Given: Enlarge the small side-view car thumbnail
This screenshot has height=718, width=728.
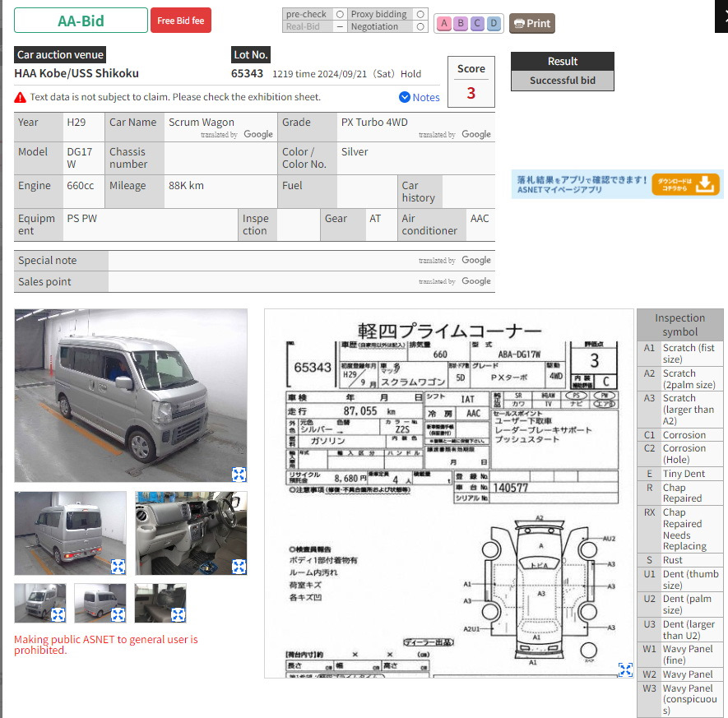Looking at the screenshot, I should [x=118, y=614].
